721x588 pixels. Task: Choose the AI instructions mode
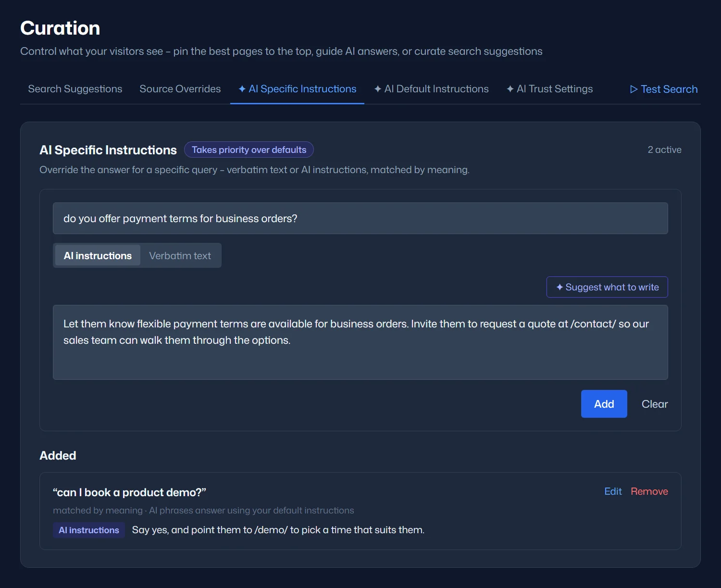click(x=98, y=255)
